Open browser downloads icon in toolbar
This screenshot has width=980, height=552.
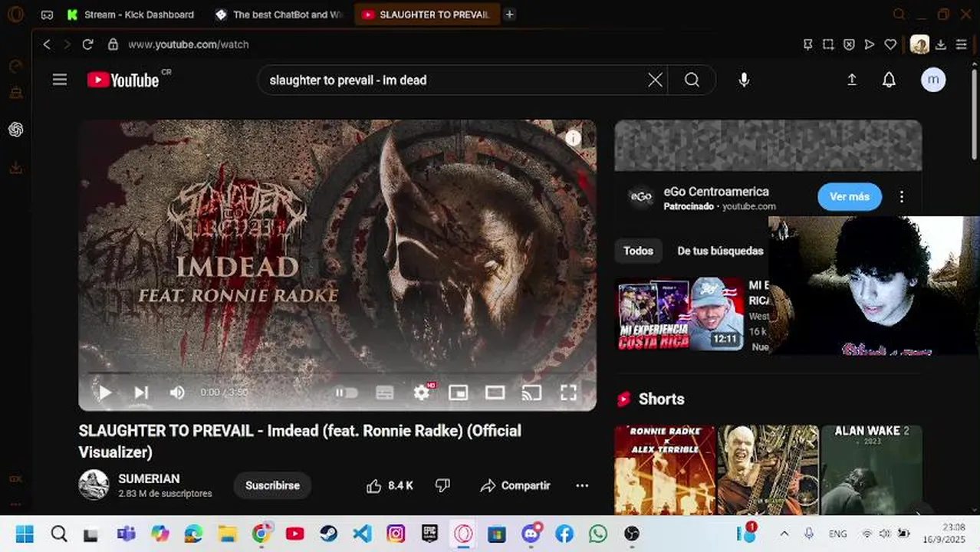pyautogui.click(x=941, y=44)
